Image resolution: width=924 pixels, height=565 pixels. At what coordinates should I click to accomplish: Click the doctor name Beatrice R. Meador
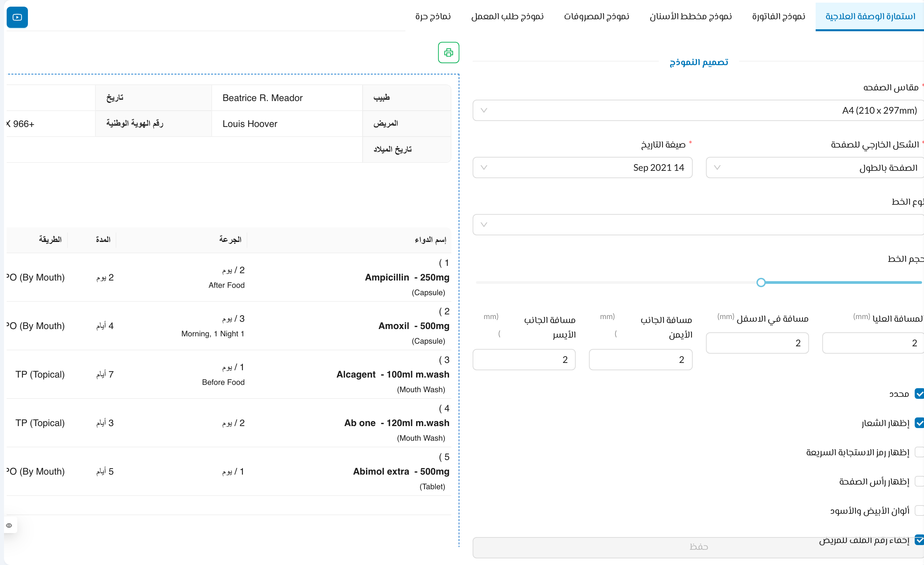click(x=263, y=98)
